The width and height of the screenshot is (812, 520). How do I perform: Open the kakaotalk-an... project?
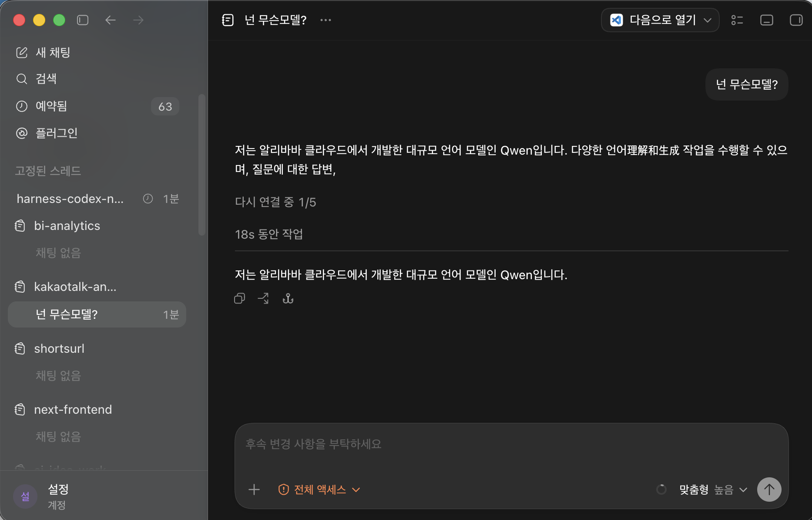[x=97, y=287]
